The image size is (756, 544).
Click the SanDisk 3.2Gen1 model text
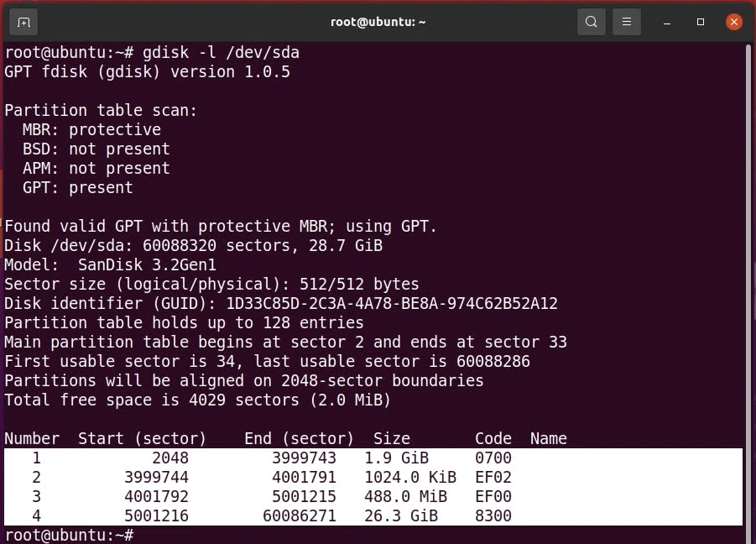tap(147, 264)
